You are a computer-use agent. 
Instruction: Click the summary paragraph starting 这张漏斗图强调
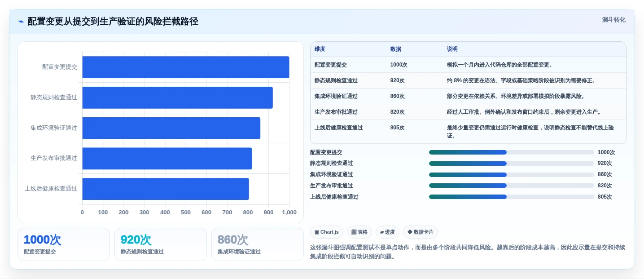pos(468,252)
